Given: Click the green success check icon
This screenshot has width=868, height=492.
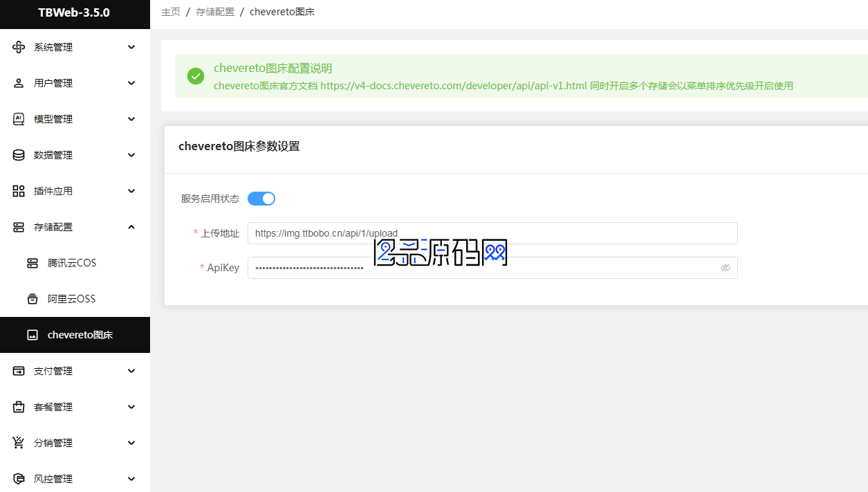Looking at the screenshot, I should (x=196, y=76).
